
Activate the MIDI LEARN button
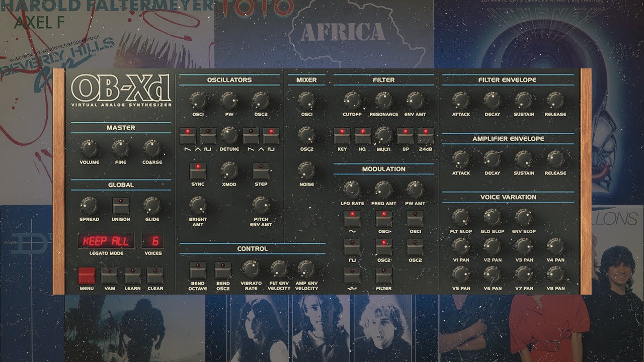tap(133, 276)
